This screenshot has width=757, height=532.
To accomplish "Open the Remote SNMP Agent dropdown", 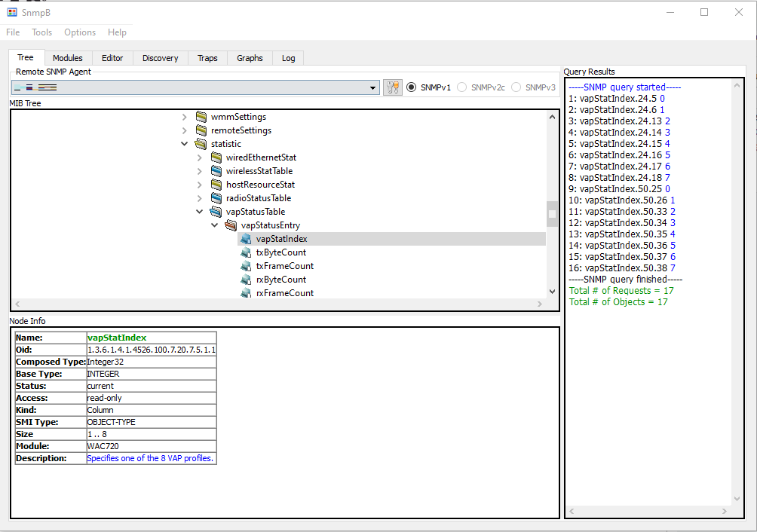I will click(x=374, y=87).
